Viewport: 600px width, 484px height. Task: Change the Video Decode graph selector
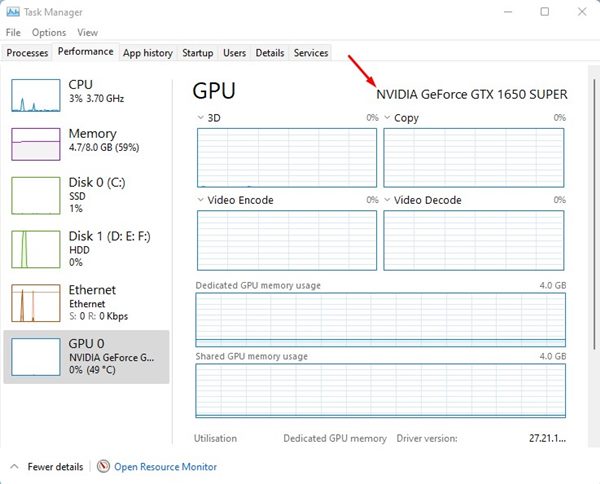pyautogui.click(x=387, y=200)
